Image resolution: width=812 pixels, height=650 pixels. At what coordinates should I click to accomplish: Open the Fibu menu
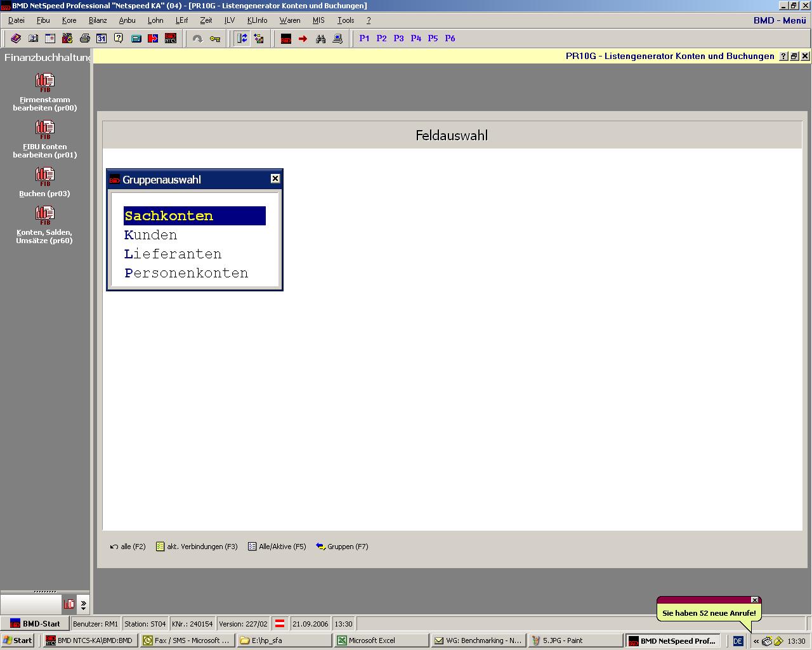tap(43, 20)
